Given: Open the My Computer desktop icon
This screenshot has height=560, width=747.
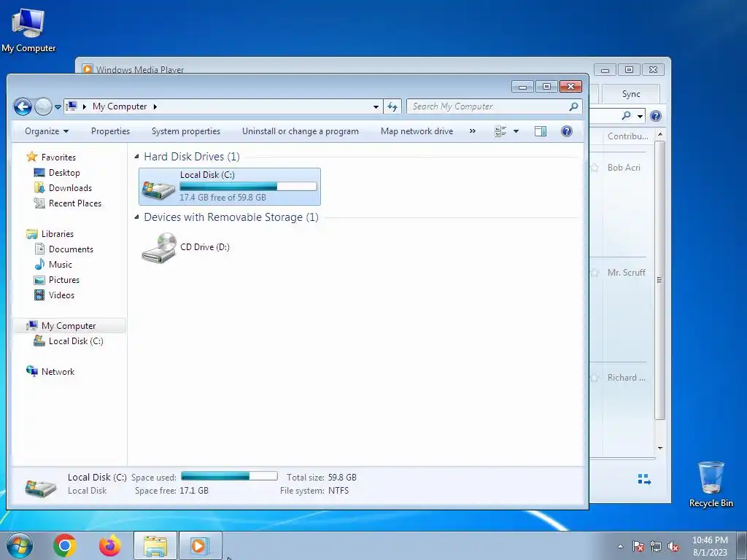Looking at the screenshot, I should click(28, 31).
